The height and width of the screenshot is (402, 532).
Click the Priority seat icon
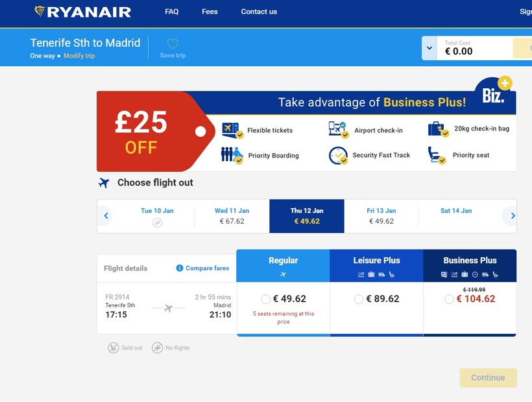coord(437,155)
